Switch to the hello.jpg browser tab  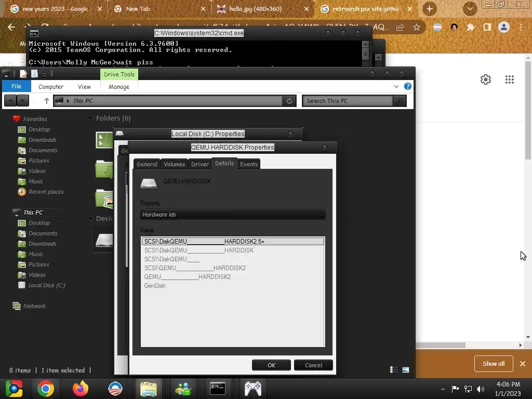click(256, 9)
